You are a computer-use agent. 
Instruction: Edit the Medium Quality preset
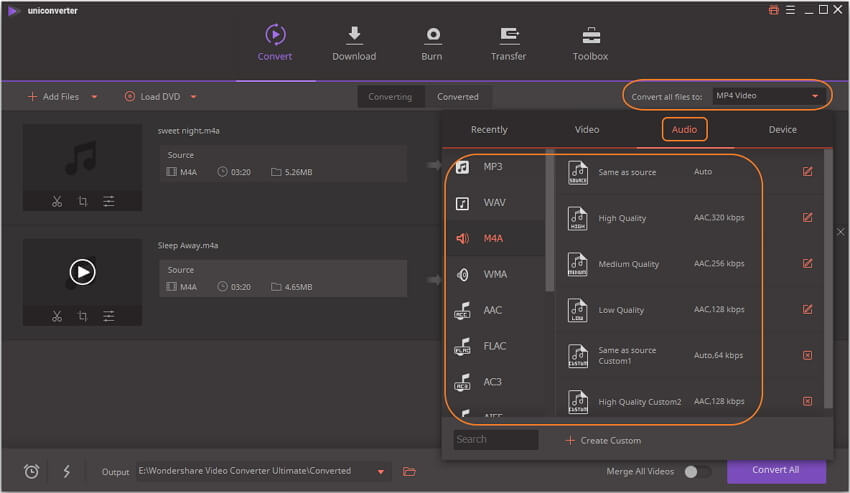(x=807, y=264)
